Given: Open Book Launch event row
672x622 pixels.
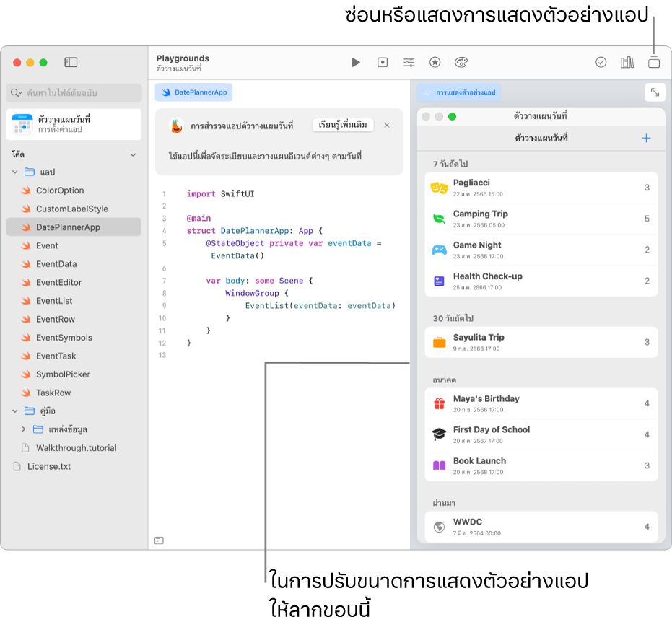Looking at the screenshot, I should point(541,465).
